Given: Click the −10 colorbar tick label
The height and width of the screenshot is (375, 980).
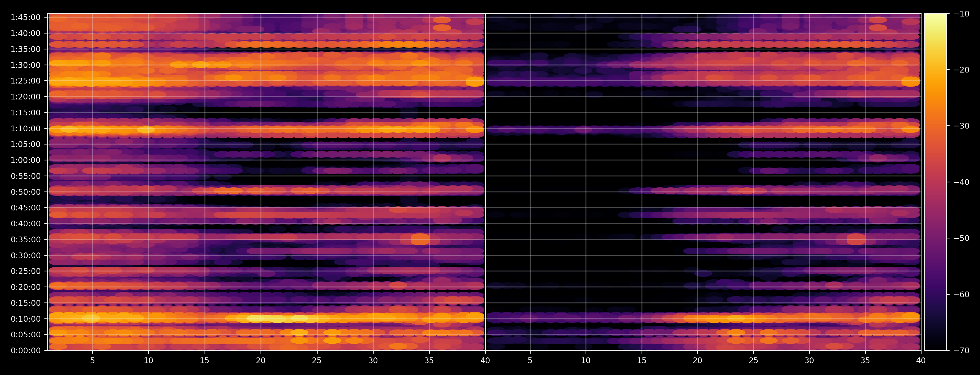Looking at the screenshot, I should (x=962, y=14).
